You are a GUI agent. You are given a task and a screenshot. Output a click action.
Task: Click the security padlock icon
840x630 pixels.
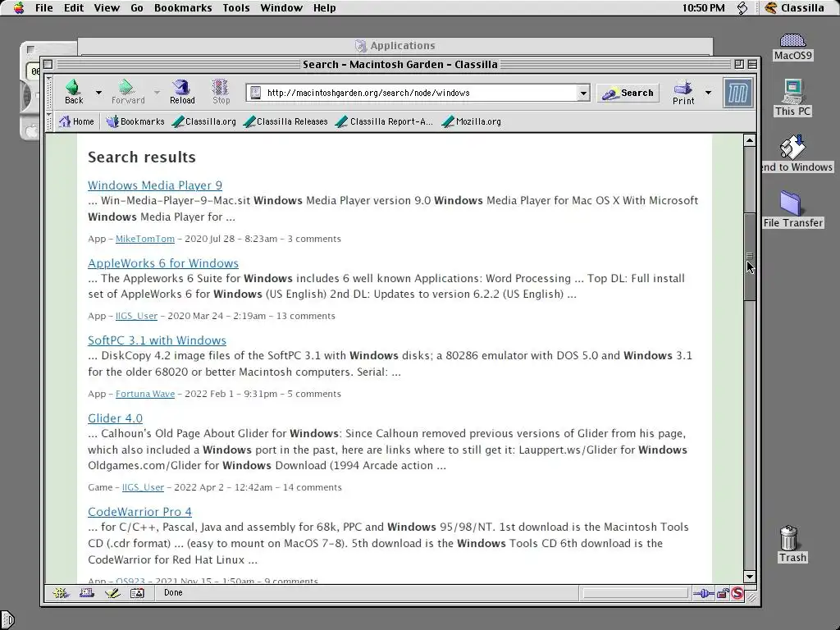(x=723, y=593)
